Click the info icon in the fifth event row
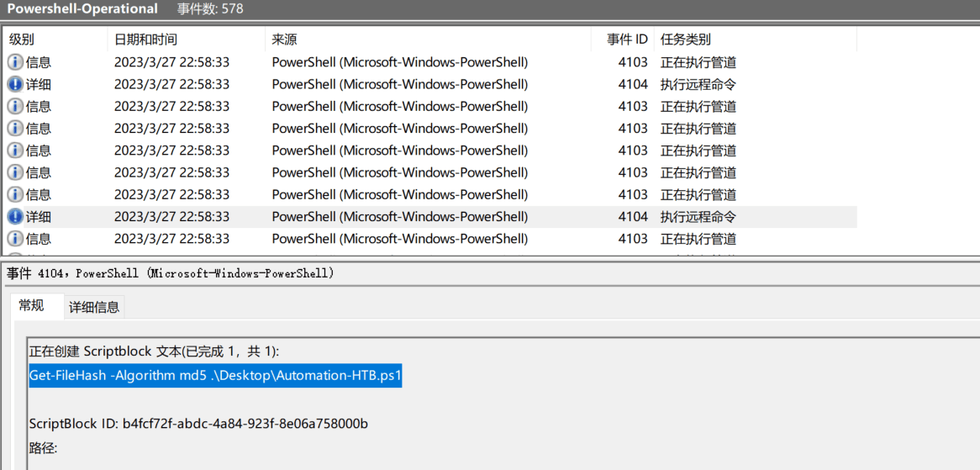980x470 pixels. [15, 151]
